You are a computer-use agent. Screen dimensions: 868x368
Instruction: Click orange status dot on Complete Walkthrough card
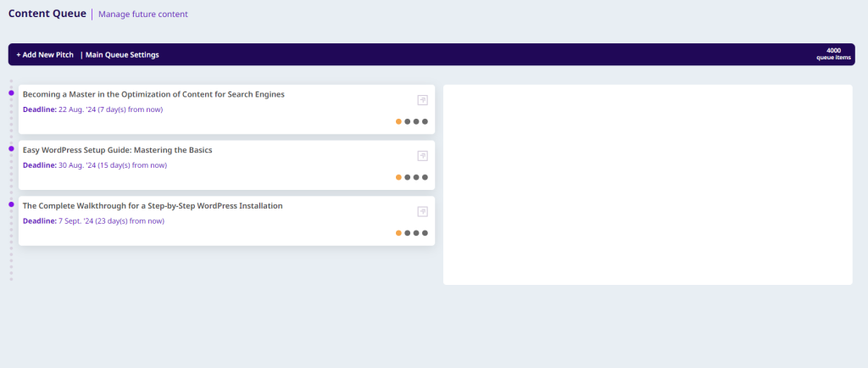tap(398, 233)
